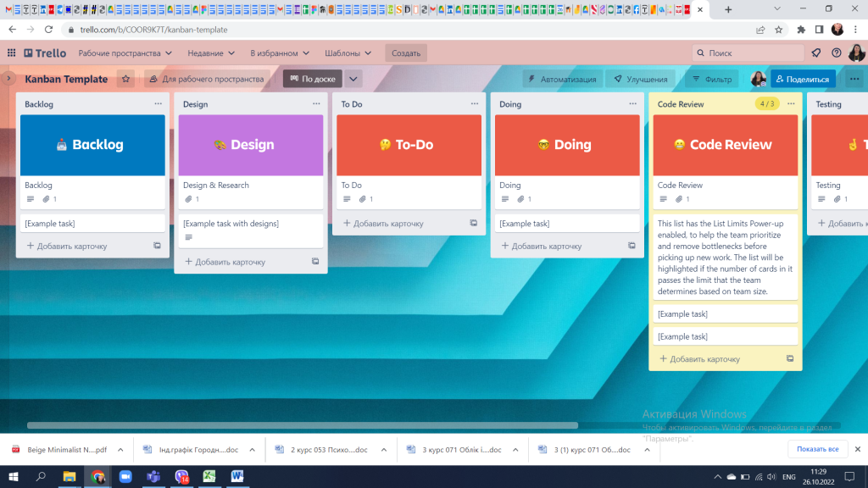Go to Trello home via logo
The height and width of the screenshot is (488, 868).
tap(45, 53)
